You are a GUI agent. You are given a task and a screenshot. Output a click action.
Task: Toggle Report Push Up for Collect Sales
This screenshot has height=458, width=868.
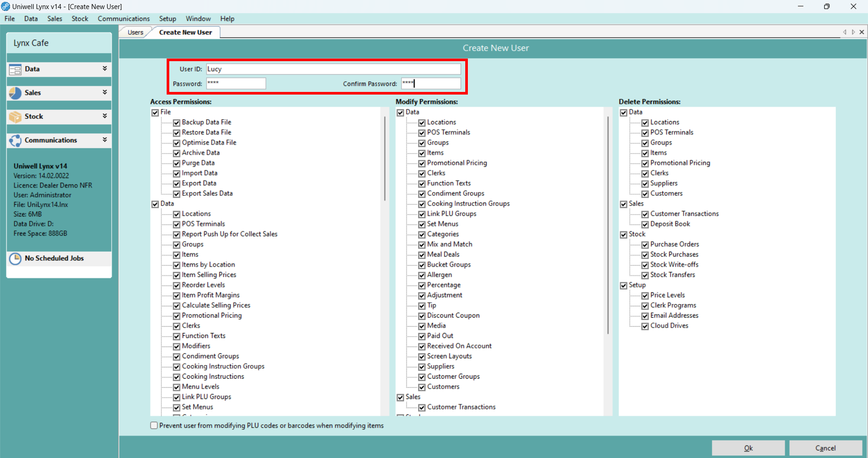pos(177,235)
